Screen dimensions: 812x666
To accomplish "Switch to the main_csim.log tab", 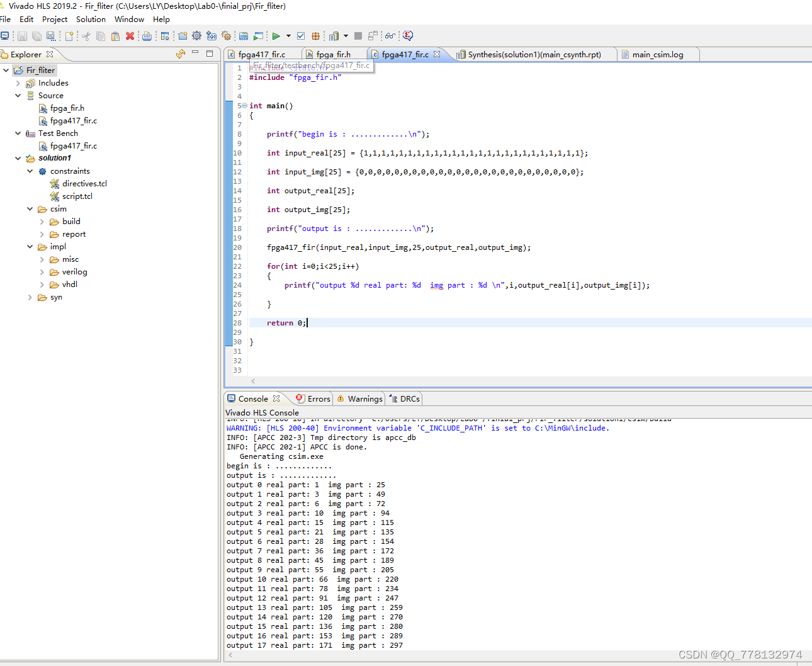I will pyautogui.click(x=657, y=55).
